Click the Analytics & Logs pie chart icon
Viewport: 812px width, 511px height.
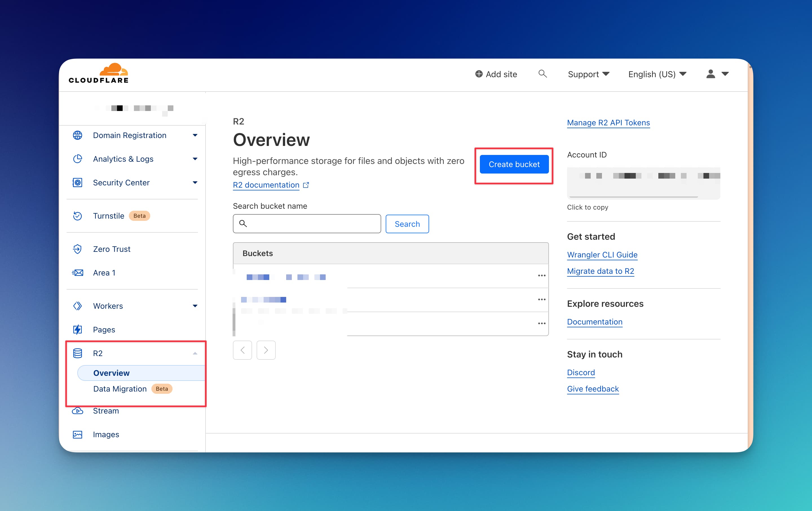coord(78,159)
